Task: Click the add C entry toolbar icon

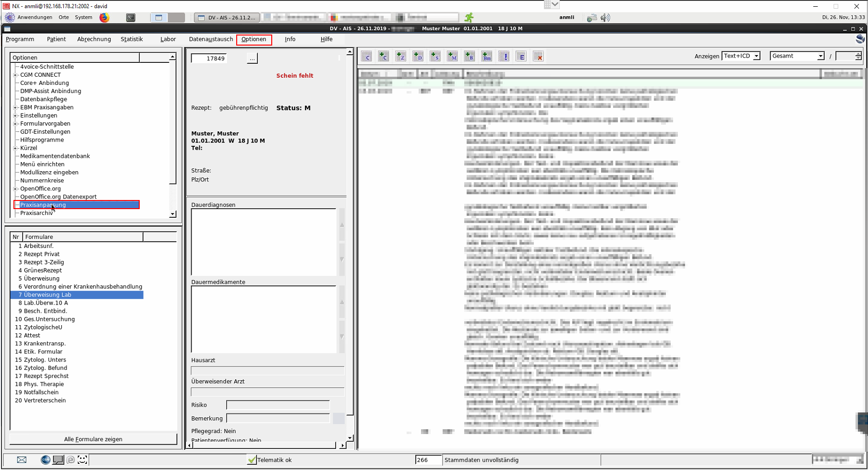Action: 384,57
